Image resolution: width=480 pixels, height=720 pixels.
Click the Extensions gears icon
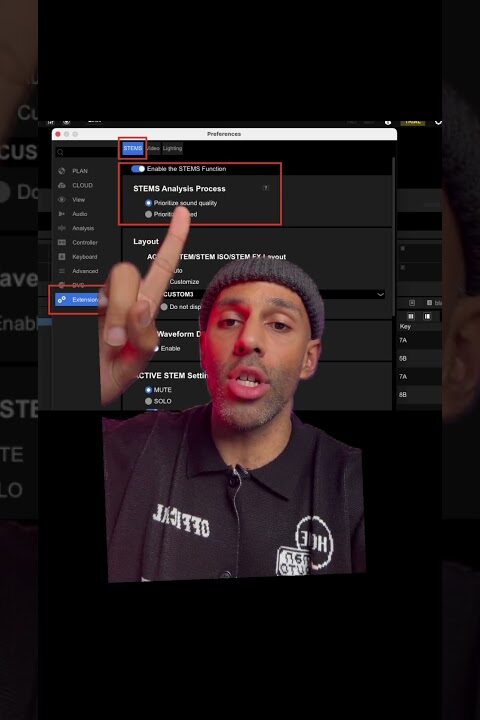click(x=62, y=299)
